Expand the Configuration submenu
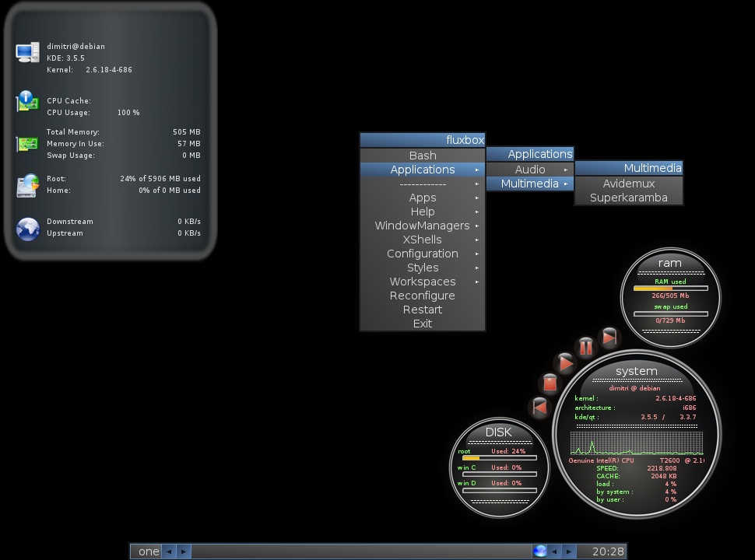 pyautogui.click(x=423, y=254)
